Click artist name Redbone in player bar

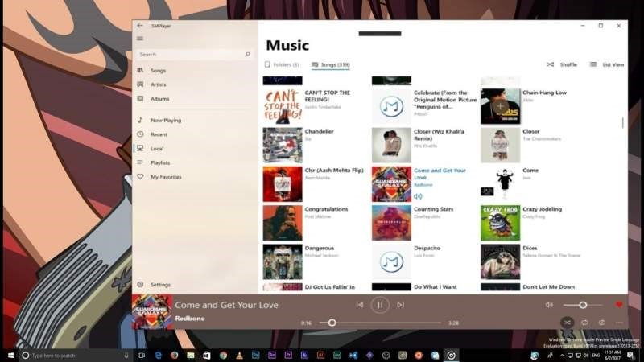[190, 319]
